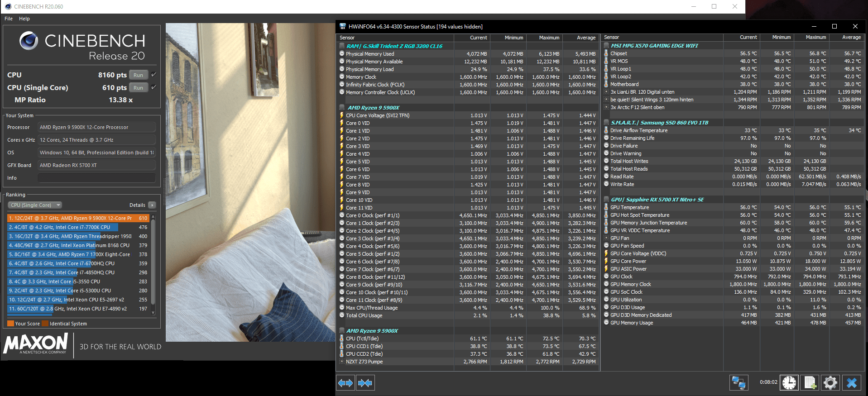The width and height of the screenshot is (868, 396).
Task: Open the remote network monitoring icon in HWiNFO
Action: click(739, 383)
